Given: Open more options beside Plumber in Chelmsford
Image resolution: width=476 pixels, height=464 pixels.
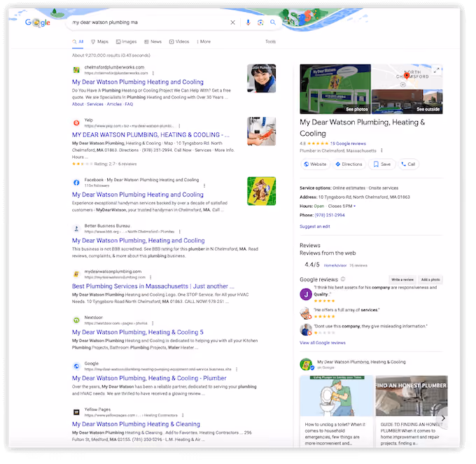Looking at the screenshot, I should [x=381, y=150].
